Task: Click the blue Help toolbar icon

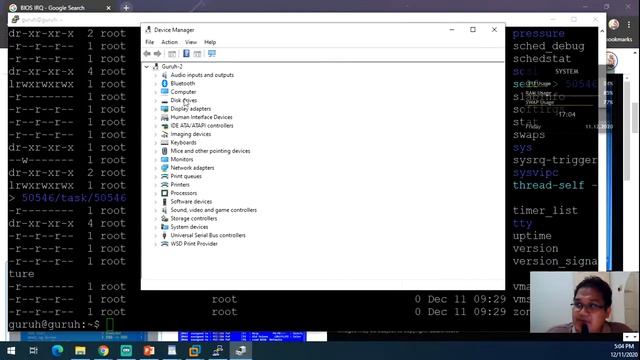Action: pyautogui.click(x=186, y=54)
